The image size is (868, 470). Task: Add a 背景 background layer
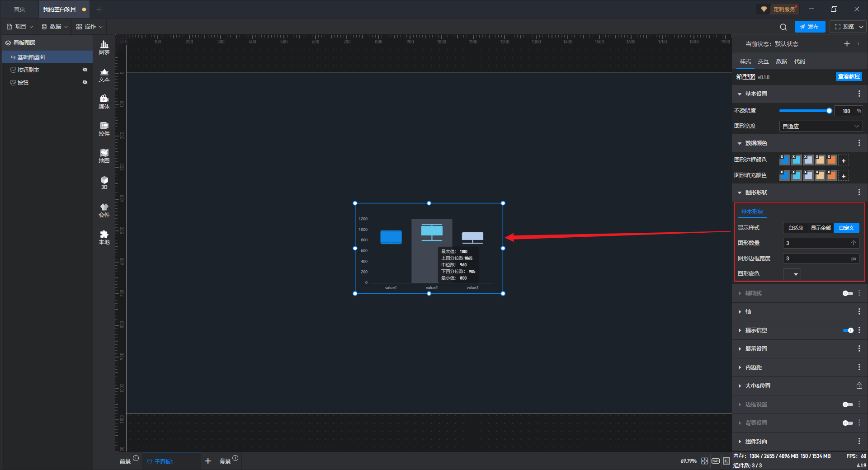click(235, 458)
